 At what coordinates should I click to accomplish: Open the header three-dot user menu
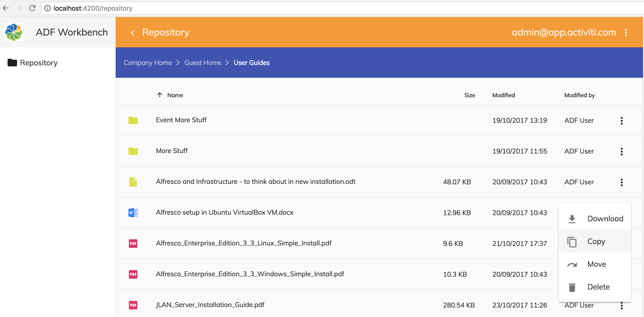[x=626, y=32]
